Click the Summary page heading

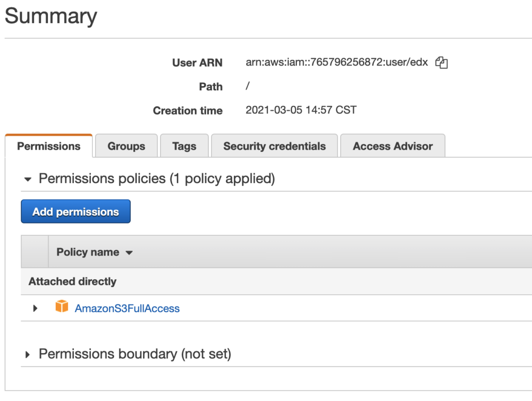[x=51, y=17]
